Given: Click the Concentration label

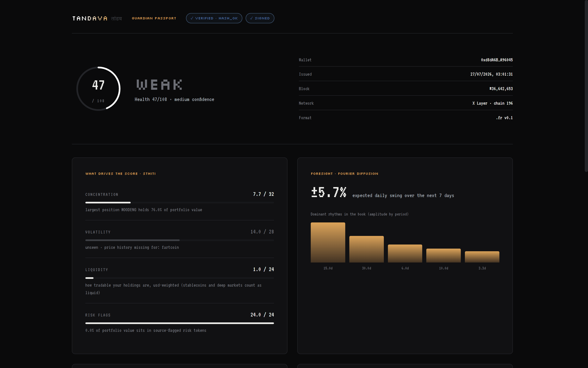Looking at the screenshot, I should [x=101, y=194].
